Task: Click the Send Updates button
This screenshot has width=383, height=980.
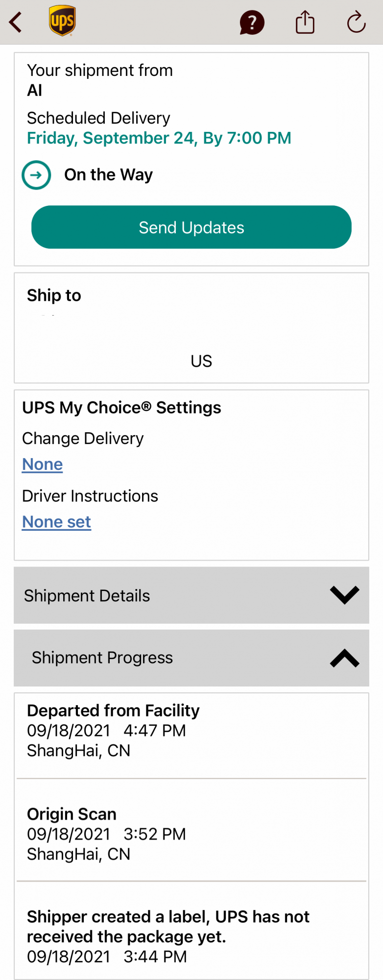Action: click(x=191, y=227)
